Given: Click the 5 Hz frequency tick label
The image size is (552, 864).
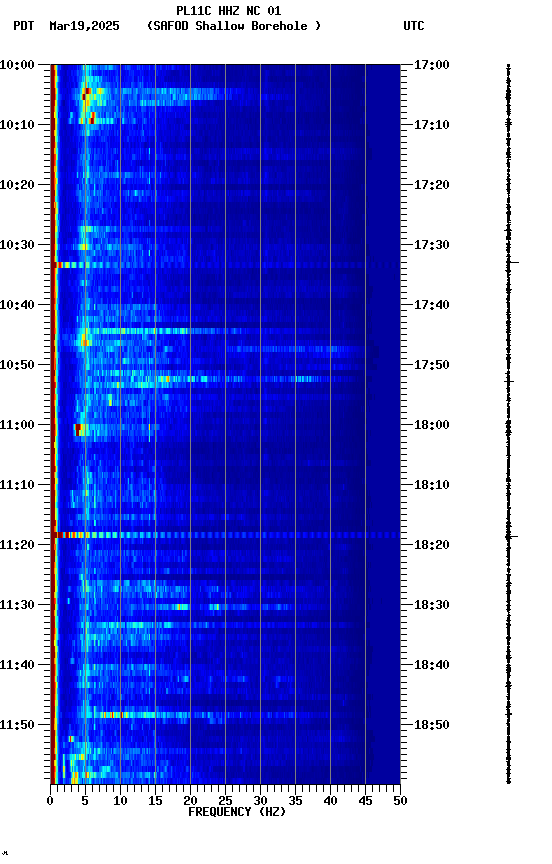Looking at the screenshot, I should pyautogui.click(x=85, y=801).
